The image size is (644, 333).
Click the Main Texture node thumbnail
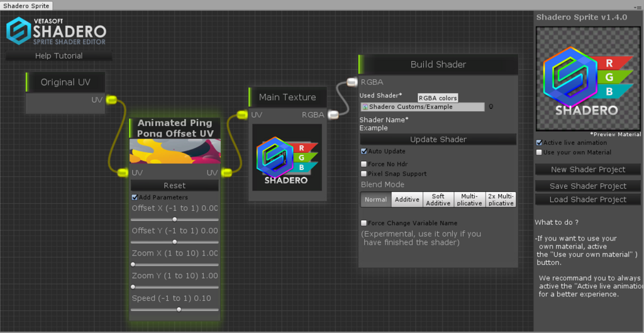click(x=287, y=157)
